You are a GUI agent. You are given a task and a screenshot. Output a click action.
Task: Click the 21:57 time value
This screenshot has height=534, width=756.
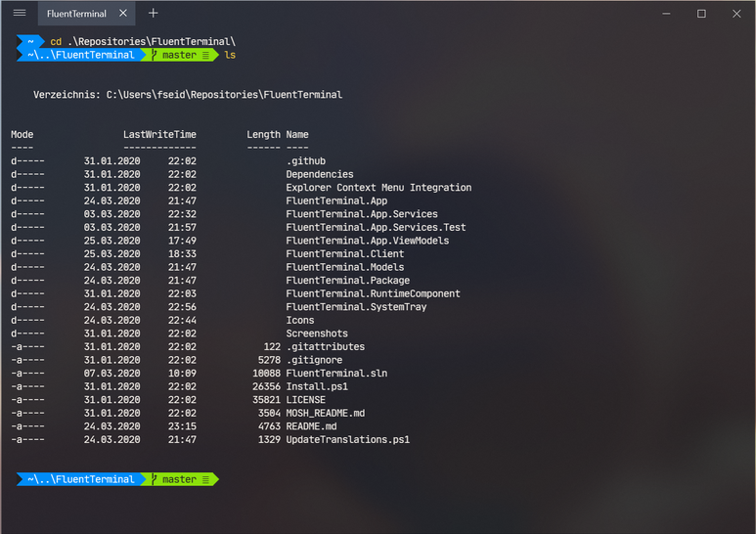pos(182,227)
